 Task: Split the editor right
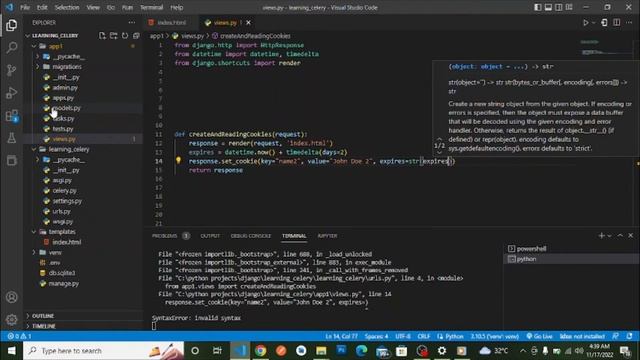617,22
